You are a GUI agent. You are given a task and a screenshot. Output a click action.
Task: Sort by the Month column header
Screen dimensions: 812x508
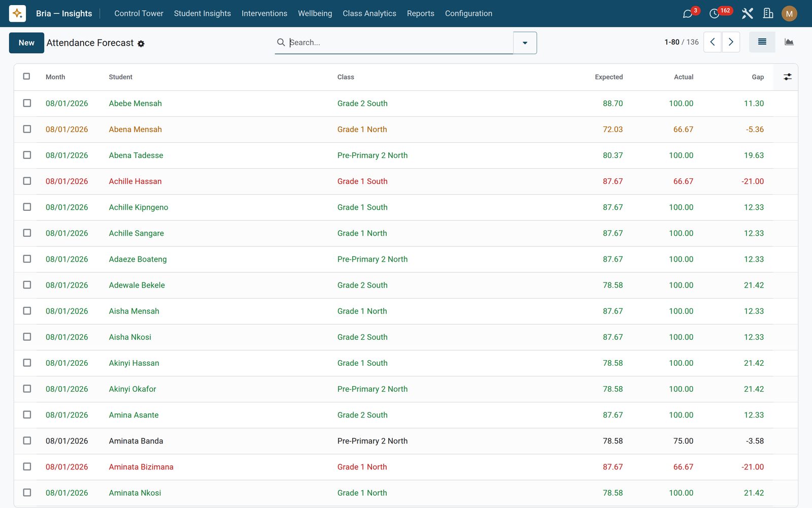(55, 77)
